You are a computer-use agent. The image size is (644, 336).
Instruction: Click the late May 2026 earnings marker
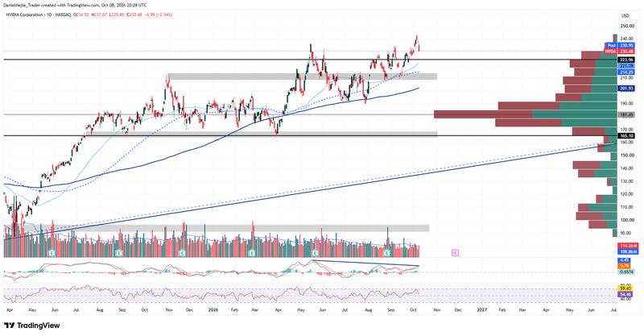[315, 253]
